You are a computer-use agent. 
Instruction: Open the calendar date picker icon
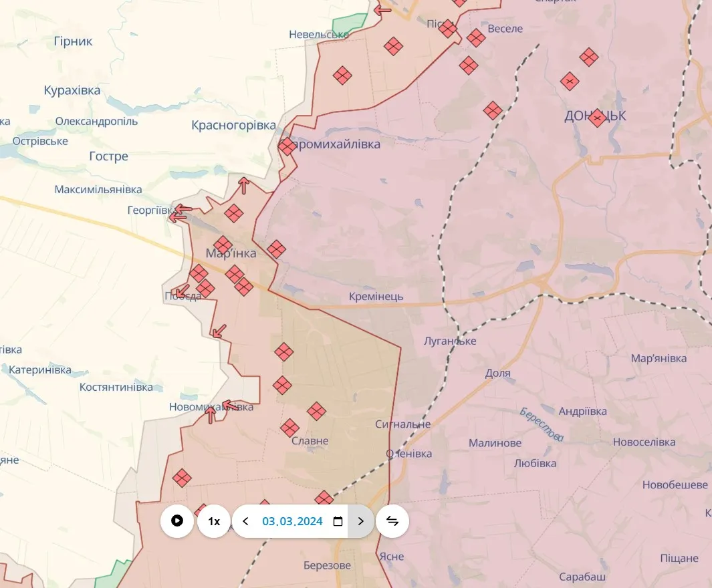[338, 521]
